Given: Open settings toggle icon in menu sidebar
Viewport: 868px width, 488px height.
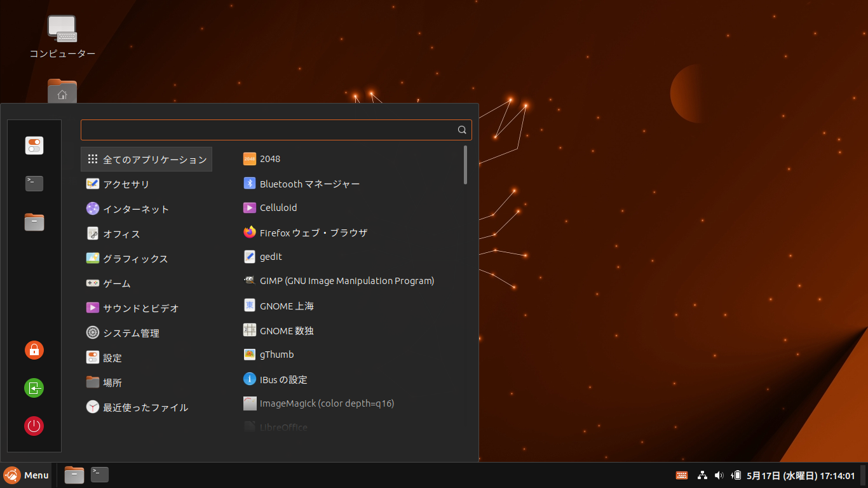Looking at the screenshot, I should coord(34,146).
